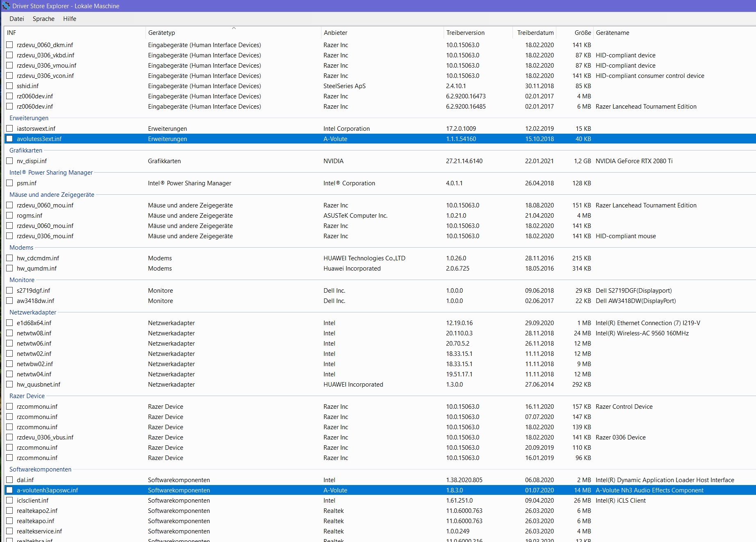The width and height of the screenshot is (756, 542).
Task: Check the sshid.inf driver checkbox
Action: click(x=9, y=86)
